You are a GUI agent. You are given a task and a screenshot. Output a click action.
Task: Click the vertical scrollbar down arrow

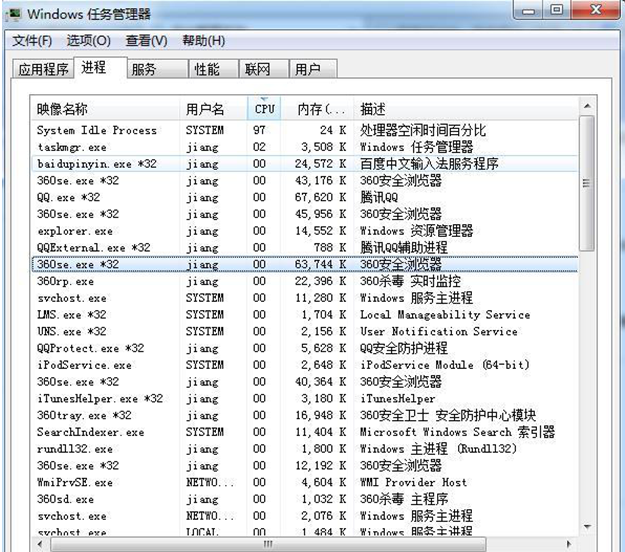pos(587,527)
